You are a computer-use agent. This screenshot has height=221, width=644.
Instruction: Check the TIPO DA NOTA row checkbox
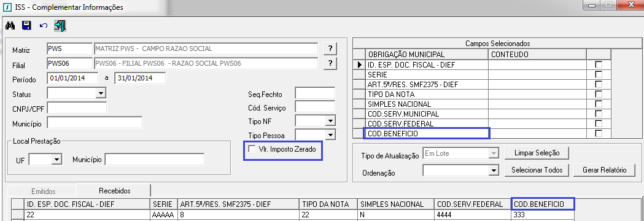tap(599, 94)
